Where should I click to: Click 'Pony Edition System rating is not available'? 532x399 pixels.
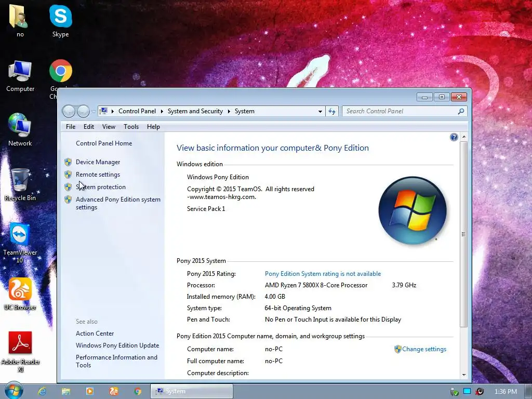coord(323,274)
